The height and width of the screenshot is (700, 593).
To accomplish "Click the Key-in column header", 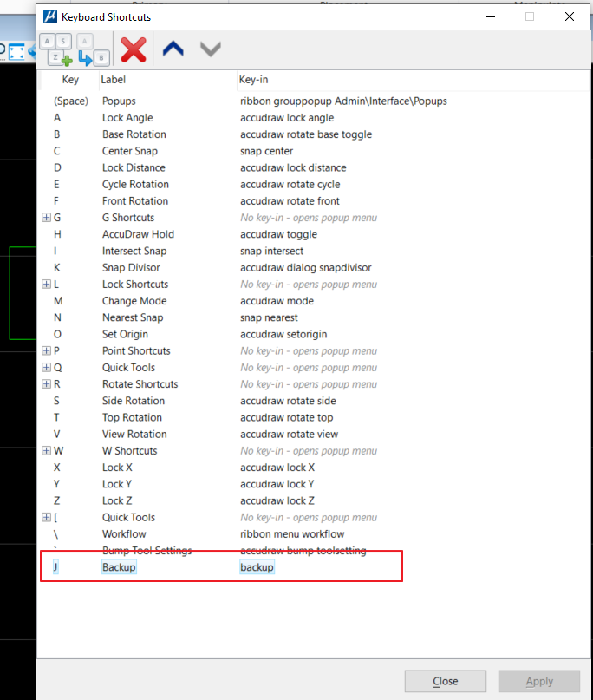I will [x=253, y=80].
